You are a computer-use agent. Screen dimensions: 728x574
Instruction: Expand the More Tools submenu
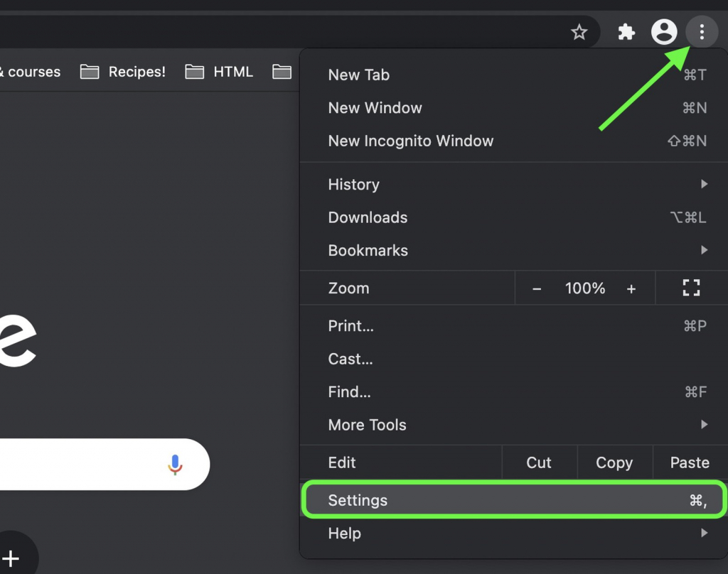(x=513, y=425)
